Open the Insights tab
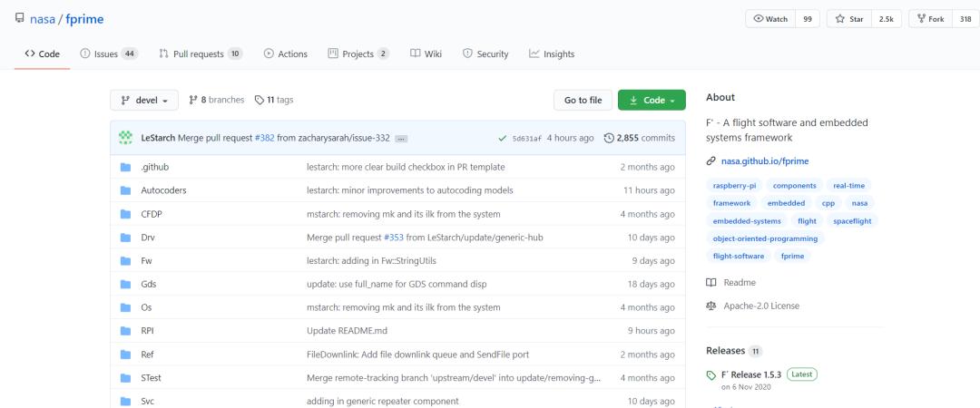Viewport: 980px width, 408px height. [x=552, y=53]
